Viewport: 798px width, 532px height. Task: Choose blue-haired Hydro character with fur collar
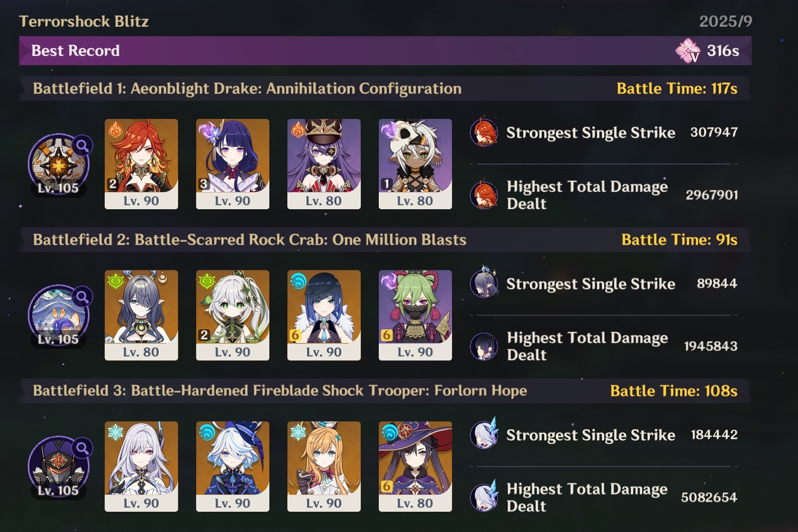(324, 315)
